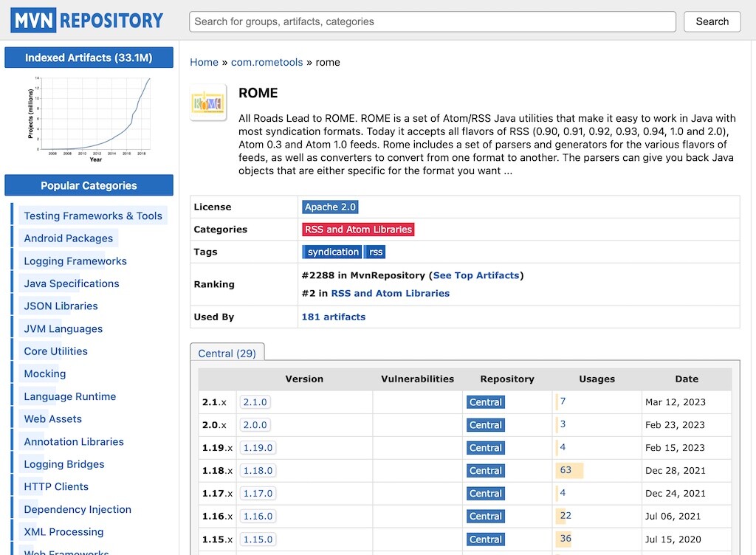Open RSS and Atom Libraries ranking link

[390, 293]
